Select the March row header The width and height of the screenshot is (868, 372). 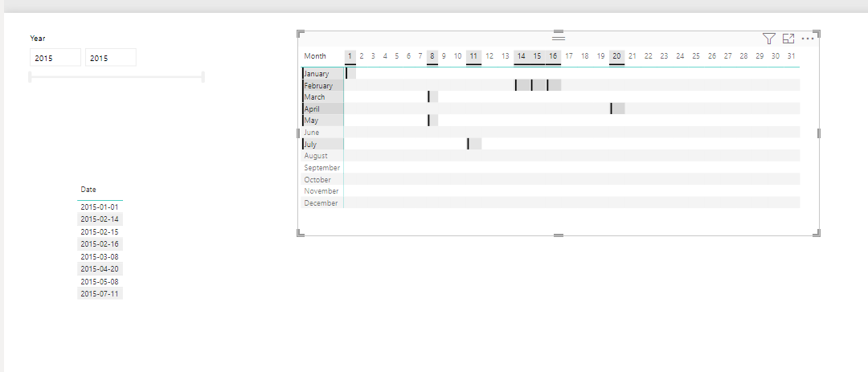click(323, 97)
